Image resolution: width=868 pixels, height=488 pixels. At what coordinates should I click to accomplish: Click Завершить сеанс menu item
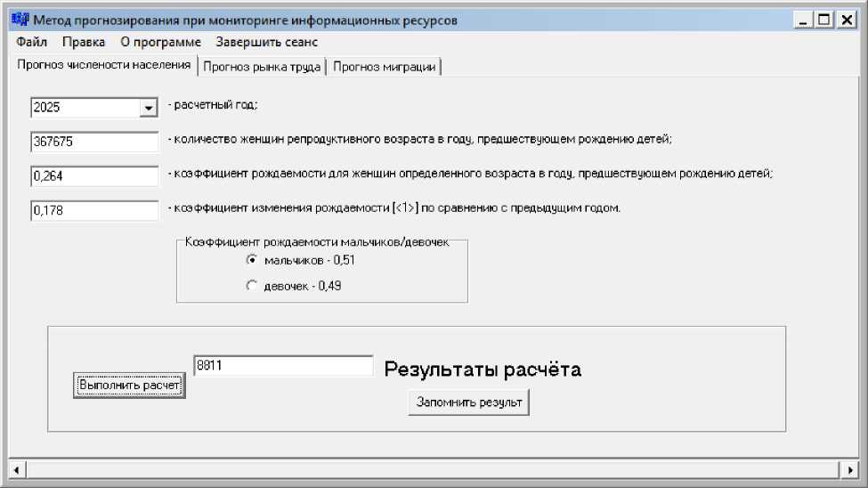267,42
